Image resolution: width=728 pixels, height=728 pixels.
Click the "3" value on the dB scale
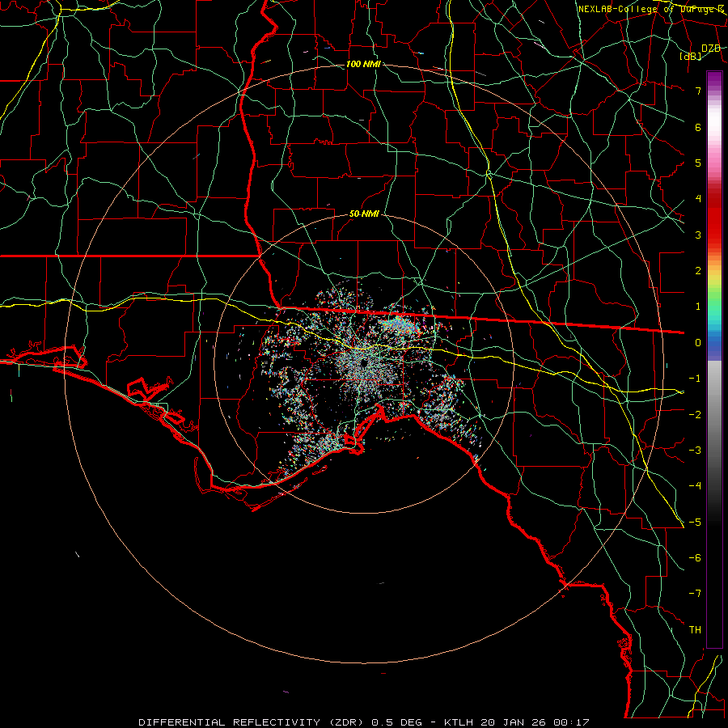[698, 235]
